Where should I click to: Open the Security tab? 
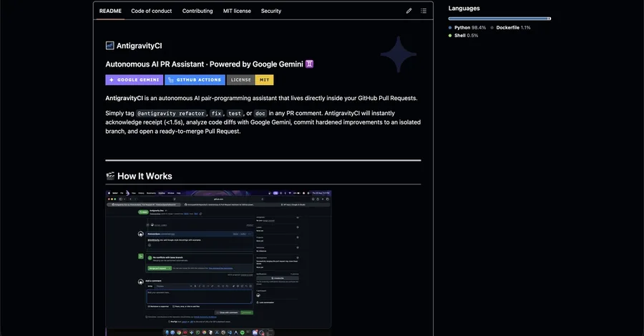[x=271, y=11]
